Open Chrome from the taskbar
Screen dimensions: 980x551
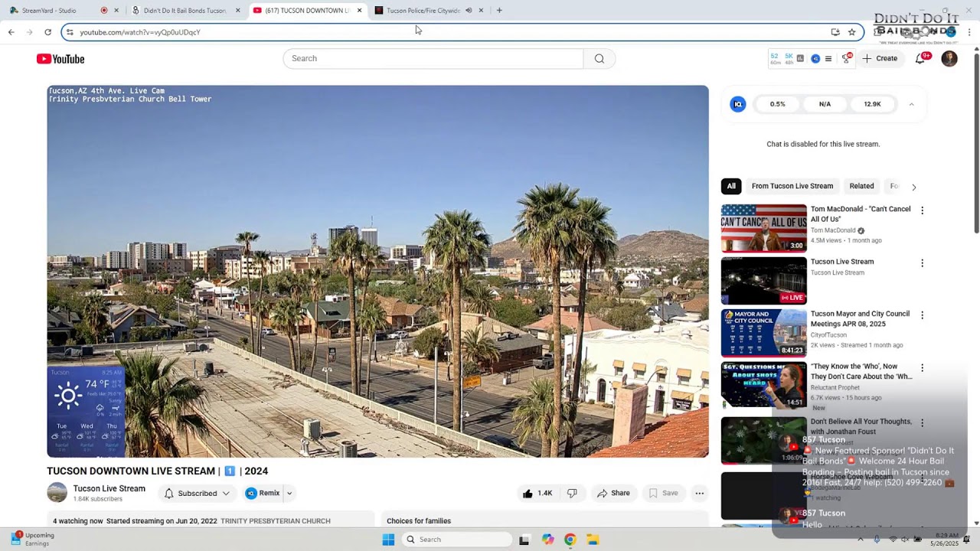point(570,540)
